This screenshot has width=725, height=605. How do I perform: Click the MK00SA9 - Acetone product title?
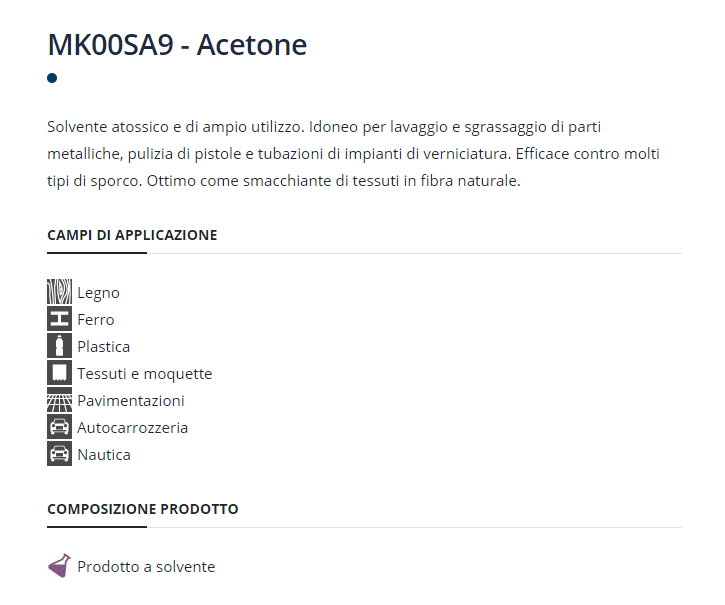pyautogui.click(x=177, y=45)
